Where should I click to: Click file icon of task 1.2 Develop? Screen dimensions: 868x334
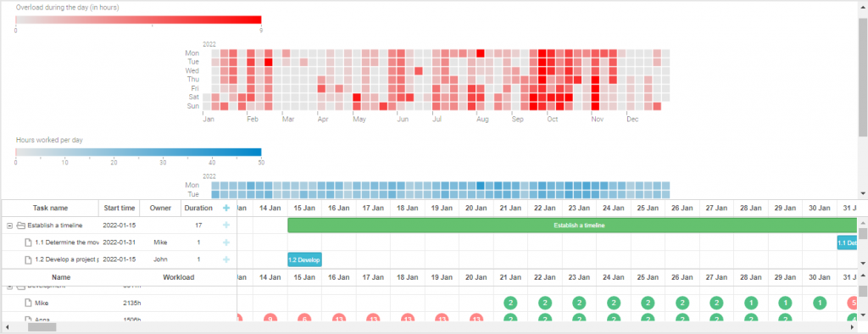point(28,259)
